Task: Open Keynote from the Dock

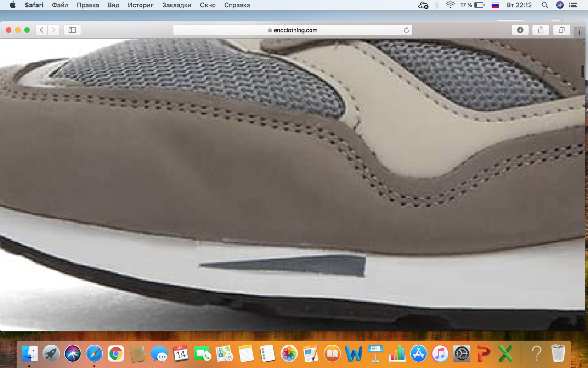Action: [375, 353]
